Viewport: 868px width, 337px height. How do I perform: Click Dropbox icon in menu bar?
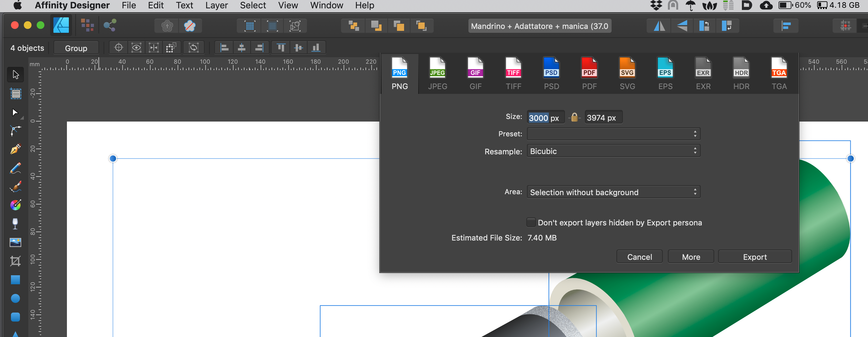[x=656, y=5]
